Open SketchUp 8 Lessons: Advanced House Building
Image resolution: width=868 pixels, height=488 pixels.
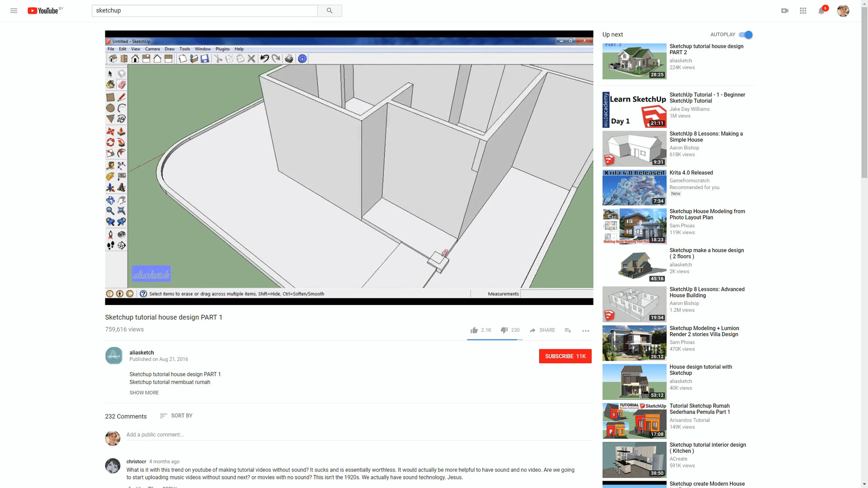707,292
